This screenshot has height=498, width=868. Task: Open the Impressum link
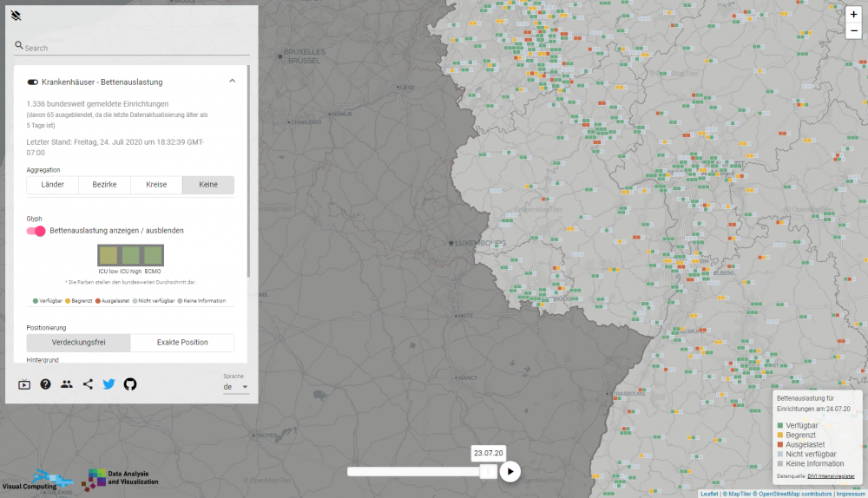pyautogui.click(x=851, y=494)
